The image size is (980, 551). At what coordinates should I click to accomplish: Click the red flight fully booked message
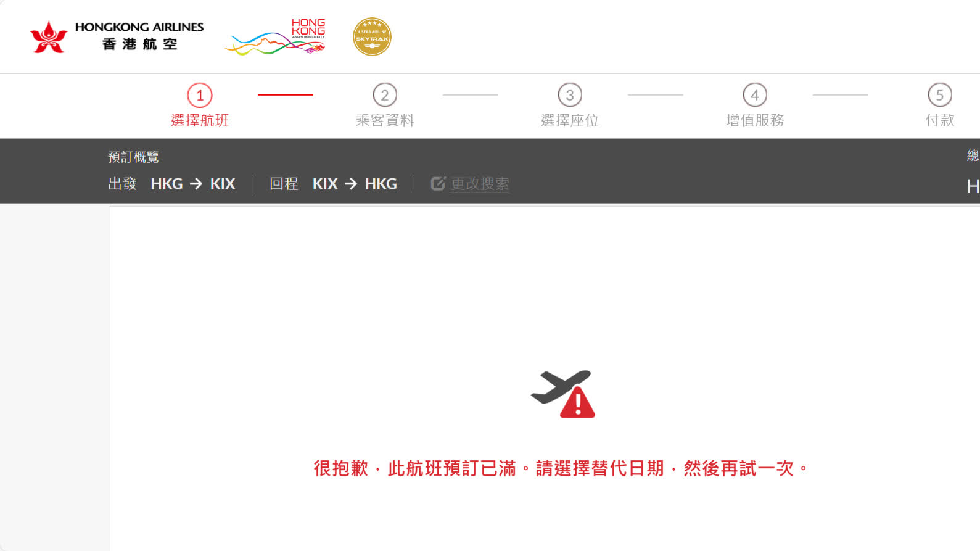[561, 468]
